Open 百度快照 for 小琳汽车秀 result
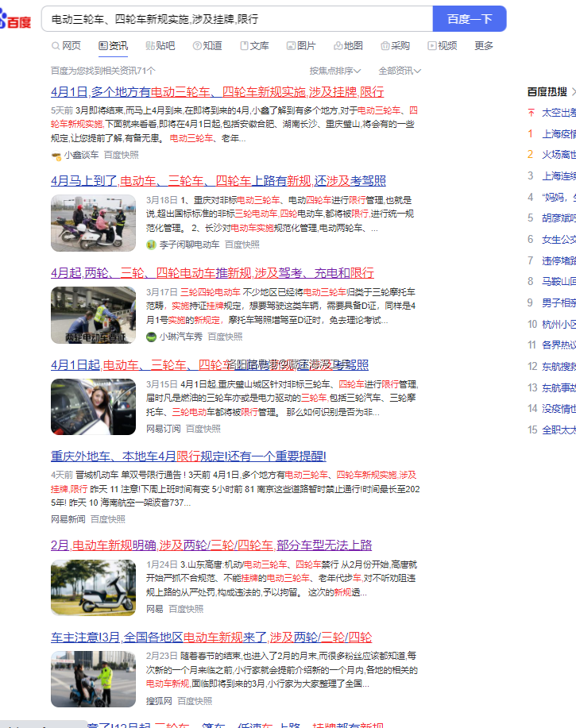Image resolution: width=576 pixels, height=728 pixels. tap(225, 337)
